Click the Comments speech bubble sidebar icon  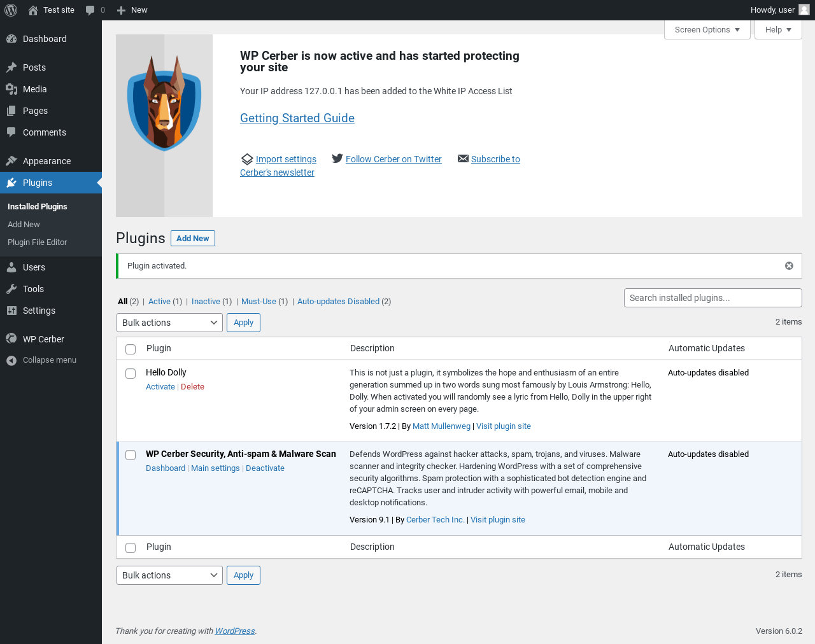[x=11, y=132]
